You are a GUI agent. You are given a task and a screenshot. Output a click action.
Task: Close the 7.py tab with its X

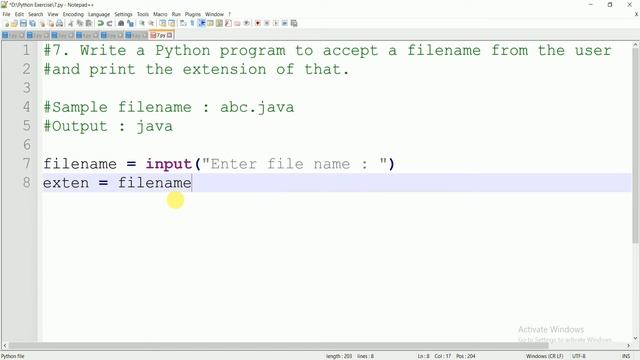170,36
